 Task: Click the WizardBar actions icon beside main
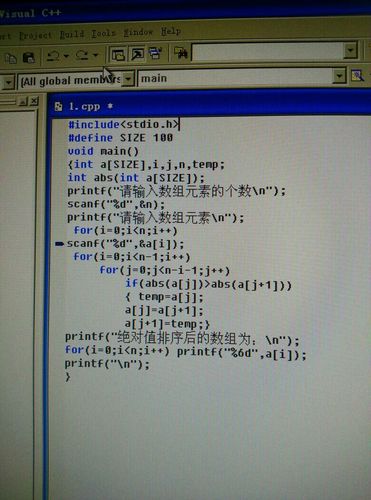pos(357,76)
